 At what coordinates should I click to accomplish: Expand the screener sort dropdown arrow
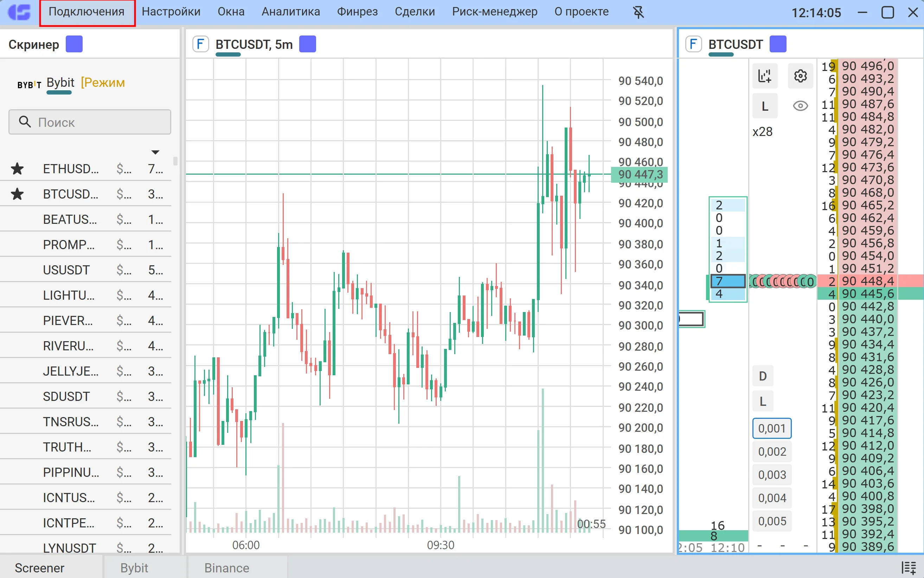[155, 152]
